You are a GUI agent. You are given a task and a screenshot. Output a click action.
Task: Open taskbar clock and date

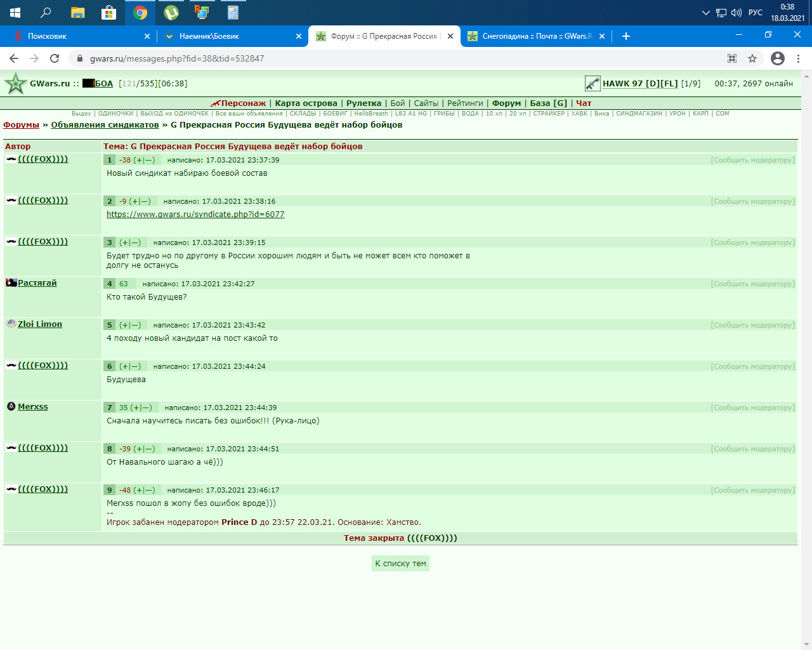click(x=787, y=12)
